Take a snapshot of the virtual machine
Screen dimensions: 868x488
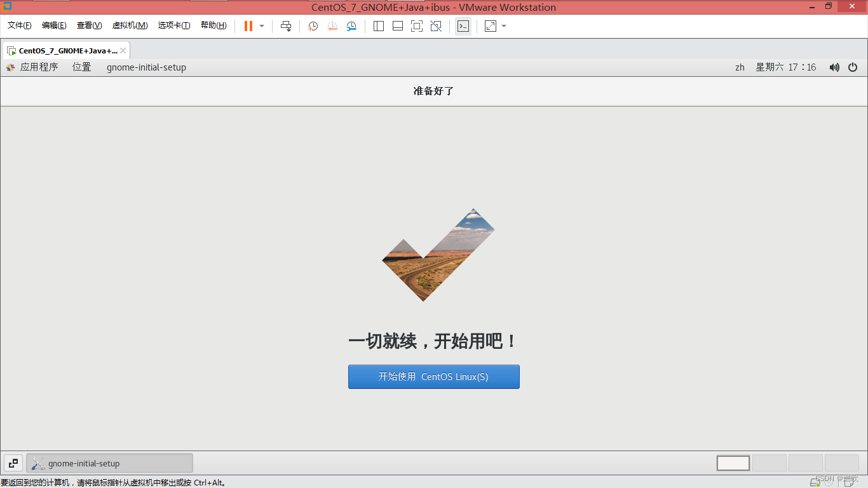(313, 26)
